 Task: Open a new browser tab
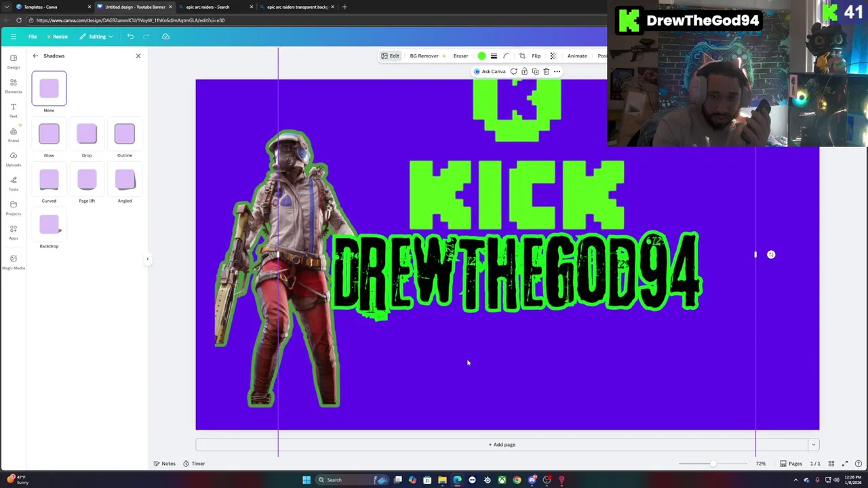344,7
